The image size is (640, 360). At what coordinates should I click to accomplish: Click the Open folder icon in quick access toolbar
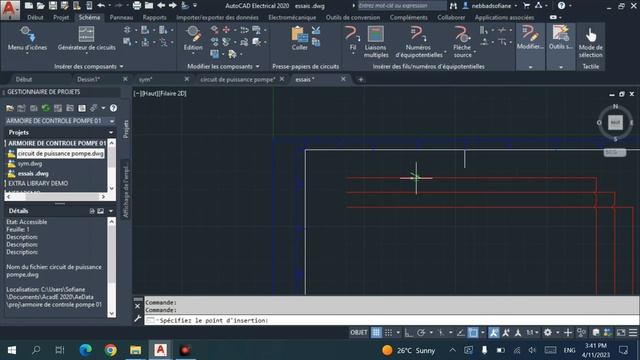[40, 5]
